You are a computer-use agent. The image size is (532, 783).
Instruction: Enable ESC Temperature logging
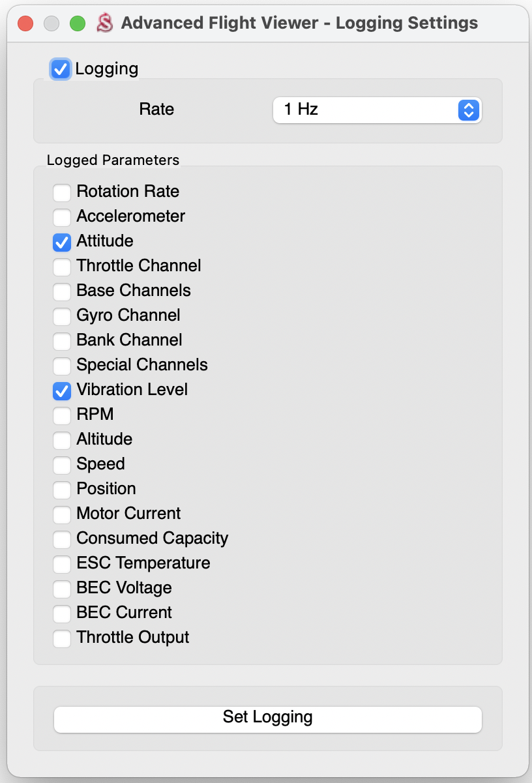(x=62, y=564)
